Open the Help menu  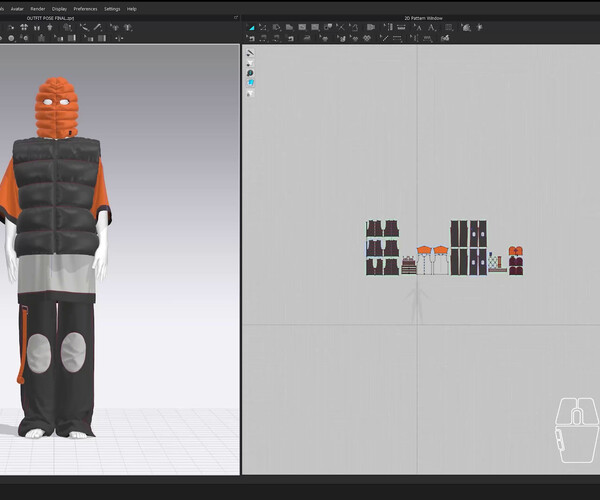point(132,8)
